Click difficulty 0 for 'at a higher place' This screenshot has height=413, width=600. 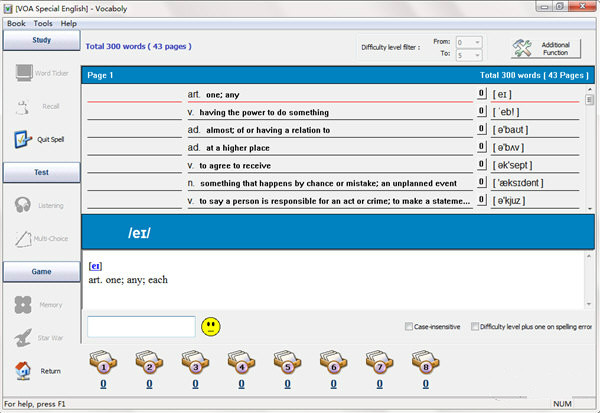click(482, 147)
